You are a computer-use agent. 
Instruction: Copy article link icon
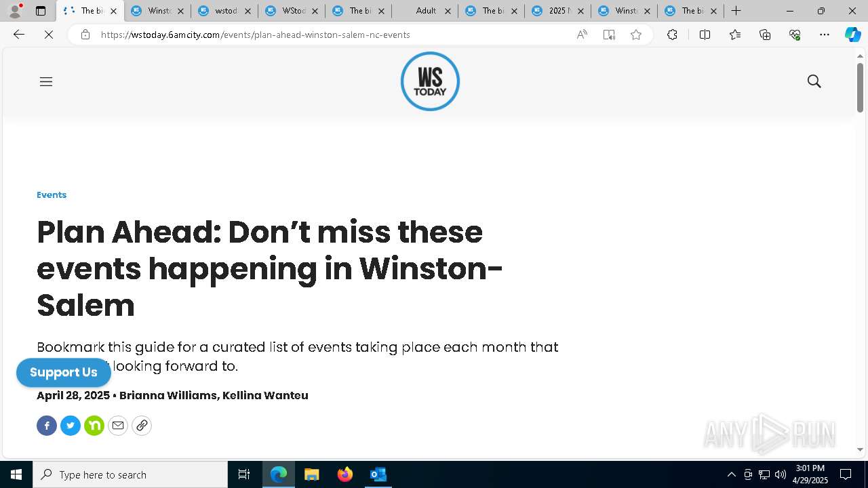pyautogui.click(x=142, y=426)
